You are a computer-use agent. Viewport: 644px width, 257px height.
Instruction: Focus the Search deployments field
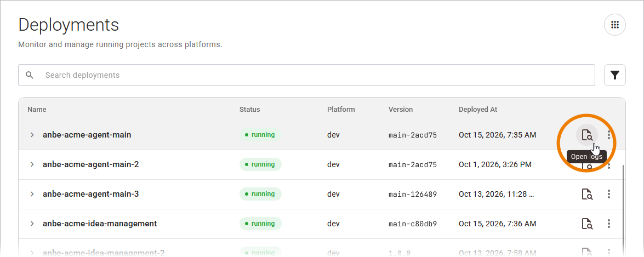tap(306, 75)
